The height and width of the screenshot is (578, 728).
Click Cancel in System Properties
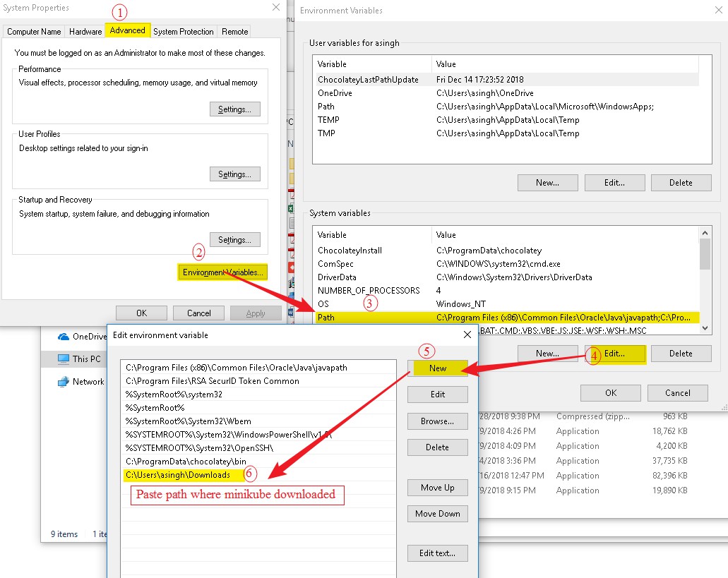[198, 313]
